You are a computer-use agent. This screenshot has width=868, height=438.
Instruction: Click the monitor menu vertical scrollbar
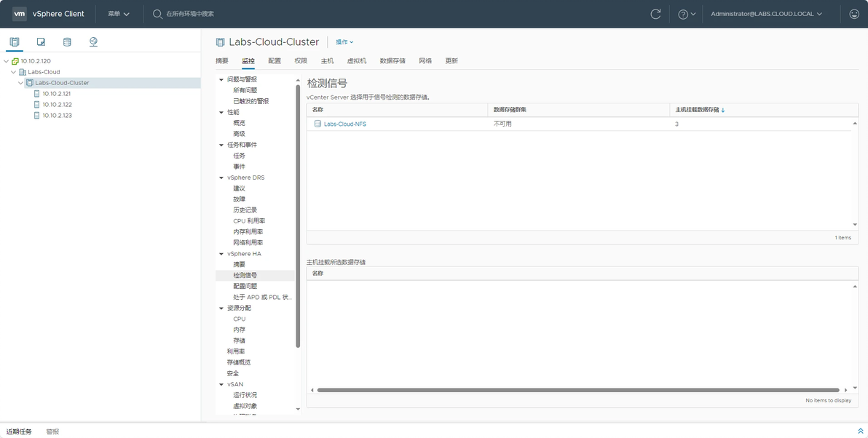click(298, 215)
